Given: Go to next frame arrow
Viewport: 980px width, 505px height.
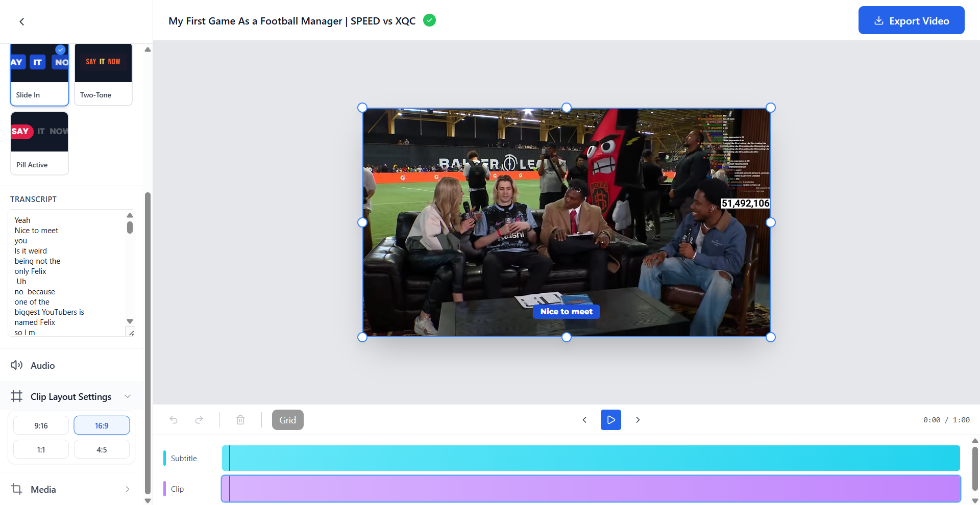Looking at the screenshot, I should click(x=638, y=420).
